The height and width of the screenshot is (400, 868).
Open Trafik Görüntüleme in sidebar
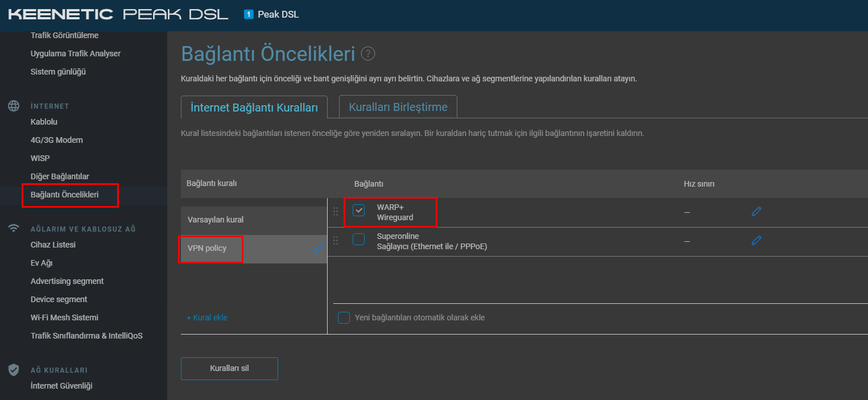tap(65, 35)
